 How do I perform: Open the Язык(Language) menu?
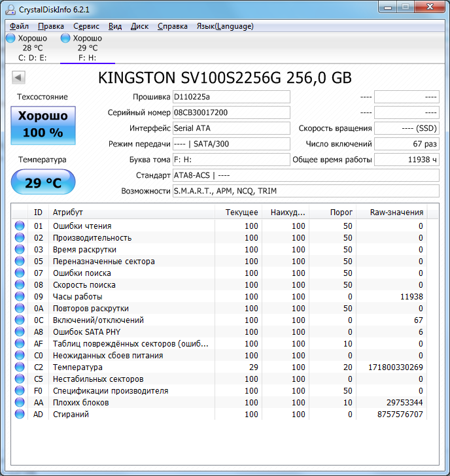(x=225, y=26)
